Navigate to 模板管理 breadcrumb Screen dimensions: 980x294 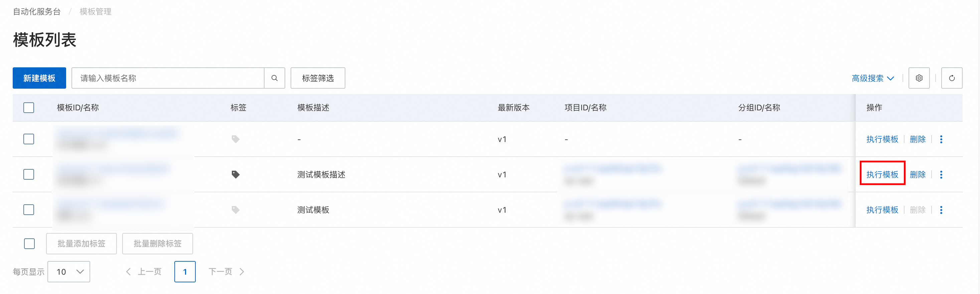pyautogui.click(x=96, y=12)
